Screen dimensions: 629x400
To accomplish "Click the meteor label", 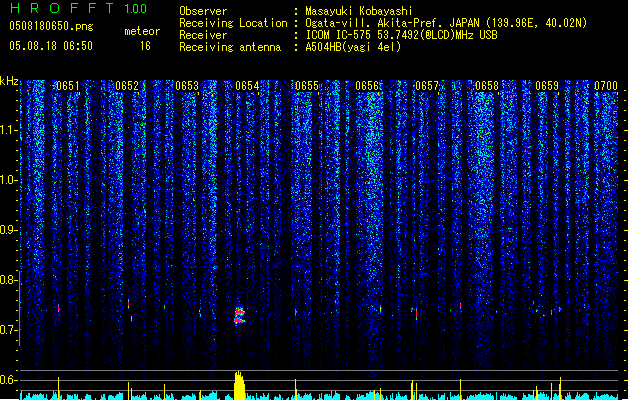I will tap(142, 31).
